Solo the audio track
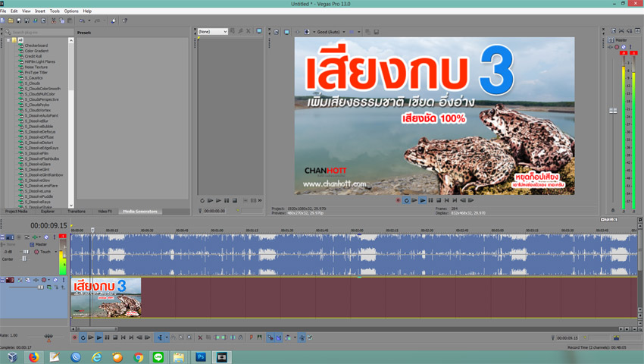The width and height of the screenshot is (644, 364). (x=55, y=237)
